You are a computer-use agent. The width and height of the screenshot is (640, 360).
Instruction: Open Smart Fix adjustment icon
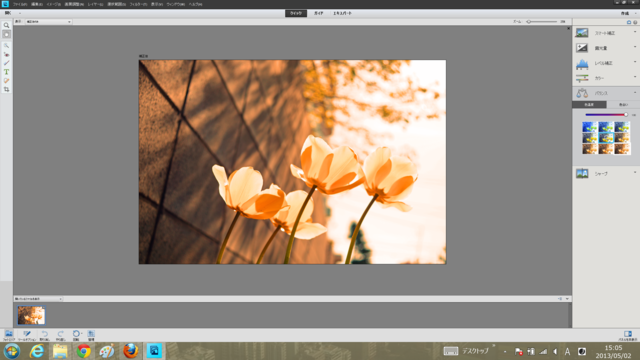[582, 33]
